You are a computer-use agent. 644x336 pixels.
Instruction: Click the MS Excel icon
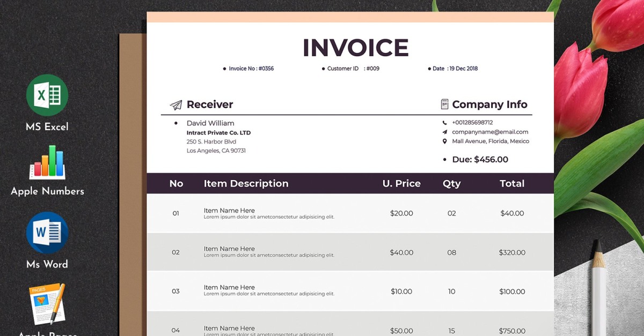coord(47,95)
